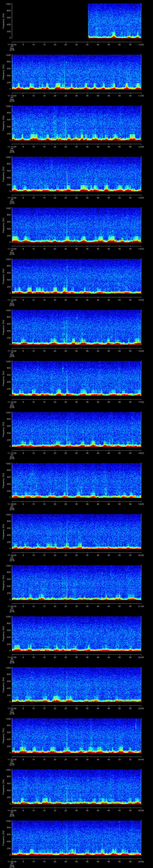
Task: Click the 25-second spike in the 11:21:00 spectrogram
Action: click(x=67, y=633)
